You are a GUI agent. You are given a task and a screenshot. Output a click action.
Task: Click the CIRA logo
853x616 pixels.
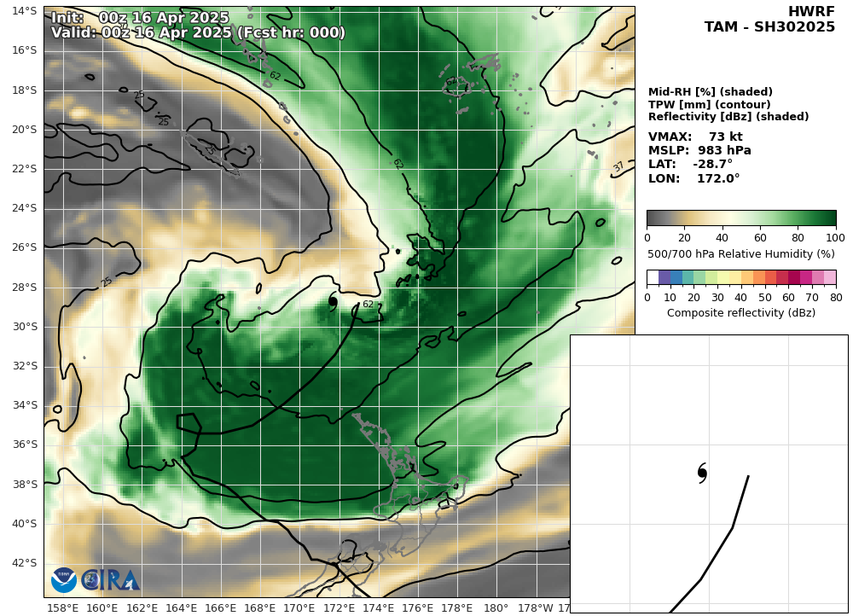coord(110,581)
